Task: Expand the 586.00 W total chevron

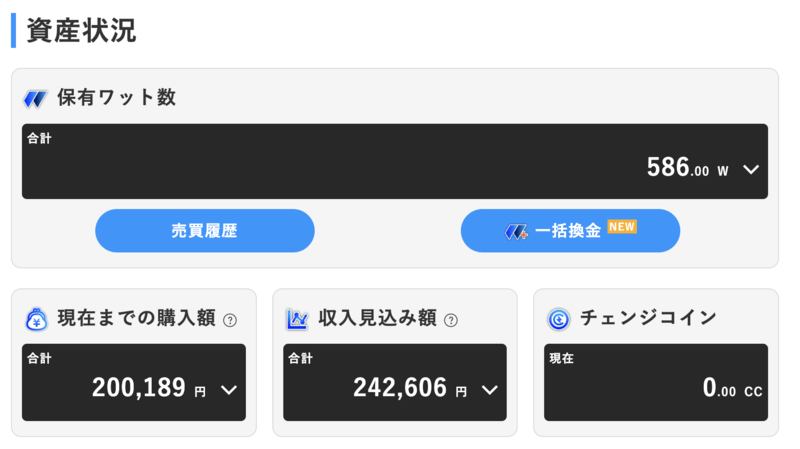Action: [751, 169]
